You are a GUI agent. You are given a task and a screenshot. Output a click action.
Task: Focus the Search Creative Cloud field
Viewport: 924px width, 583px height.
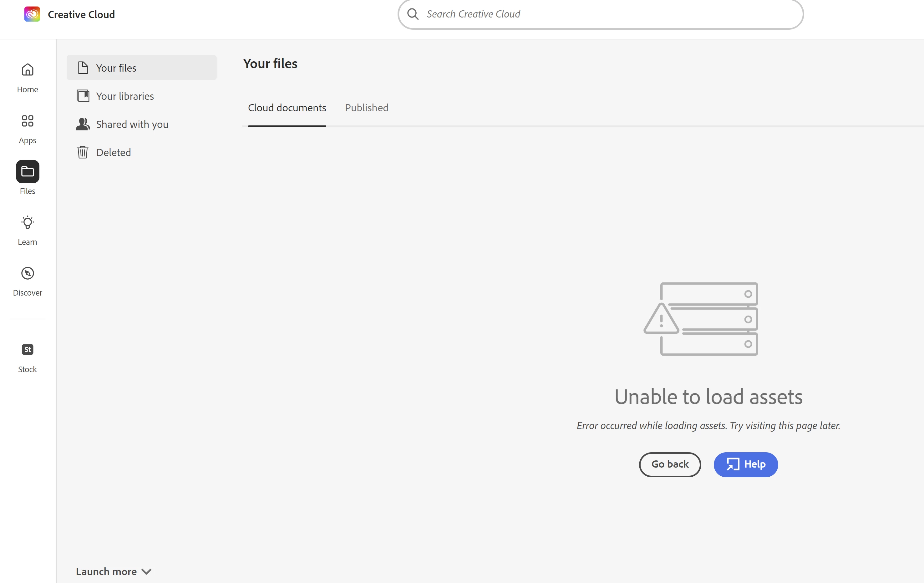pos(606,14)
